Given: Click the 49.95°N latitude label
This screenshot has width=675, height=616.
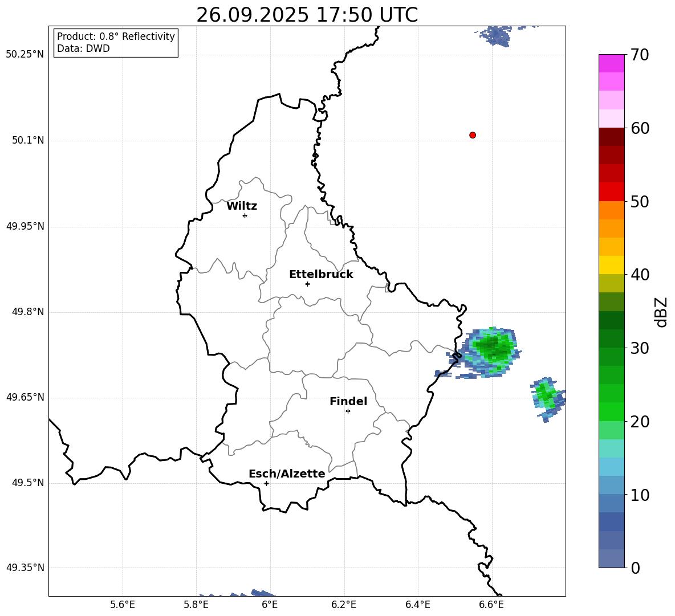Looking at the screenshot, I should point(25,226).
